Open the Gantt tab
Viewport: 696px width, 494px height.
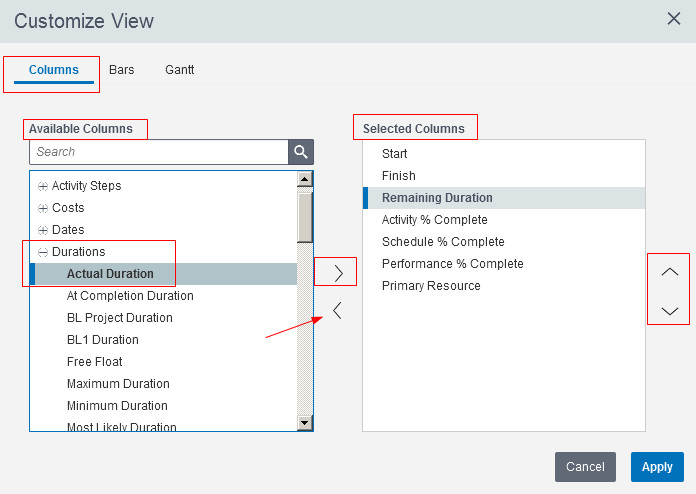179,70
